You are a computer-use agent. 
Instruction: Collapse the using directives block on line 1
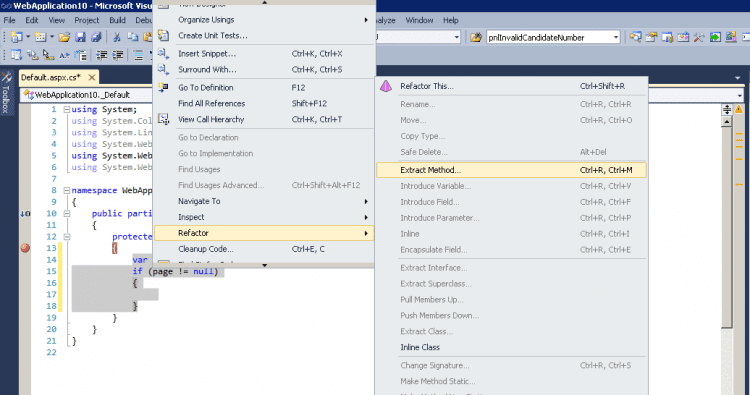tap(67, 110)
